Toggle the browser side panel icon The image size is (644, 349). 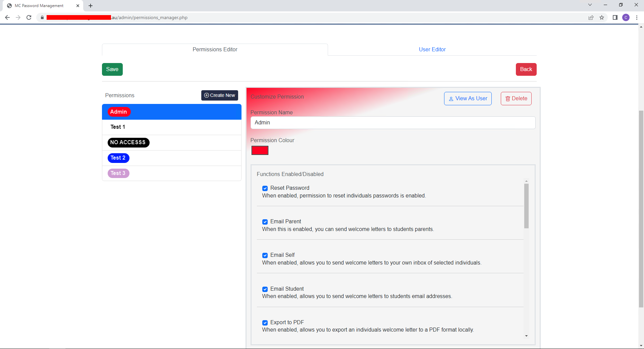point(615,17)
